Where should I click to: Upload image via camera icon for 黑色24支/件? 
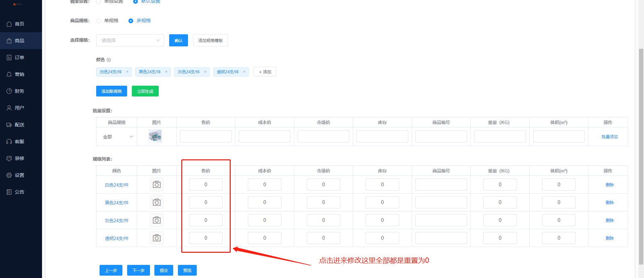[x=157, y=202]
